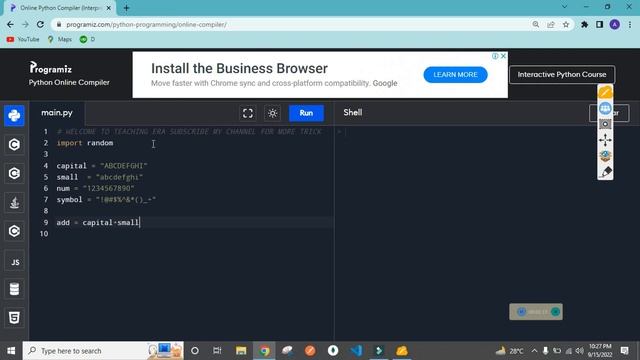Open Task View on taskbar
Screen dimensions: 640x360
pyautogui.click(x=217, y=351)
